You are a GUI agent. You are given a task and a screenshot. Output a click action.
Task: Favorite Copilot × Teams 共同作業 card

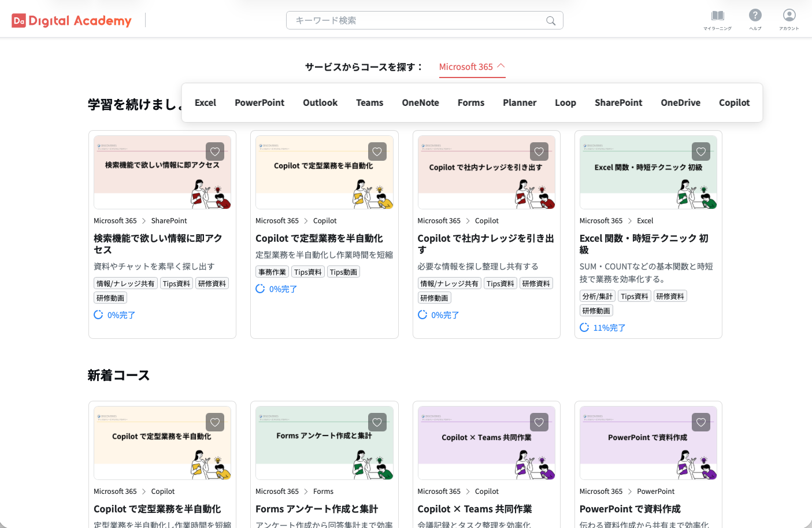click(539, 422)
